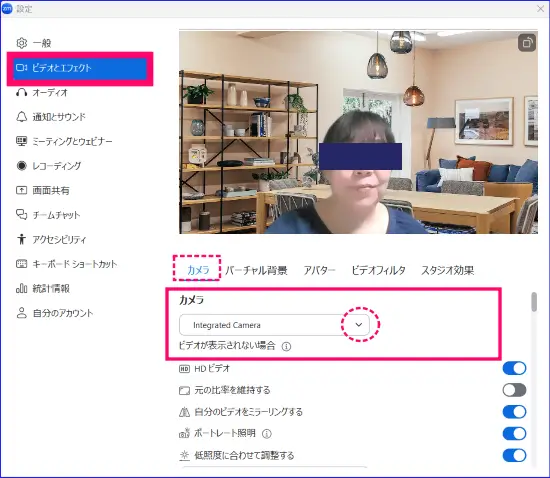Viewport: 550px width, 478px height.
Task: Switch to the バーチャル背景 tab
Action: [x=256, y=270]
